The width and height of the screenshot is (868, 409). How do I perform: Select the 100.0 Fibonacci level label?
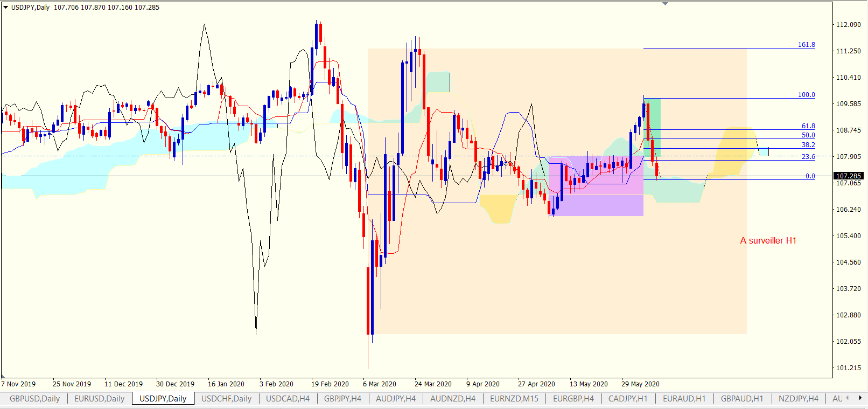[x=807, y=95]
